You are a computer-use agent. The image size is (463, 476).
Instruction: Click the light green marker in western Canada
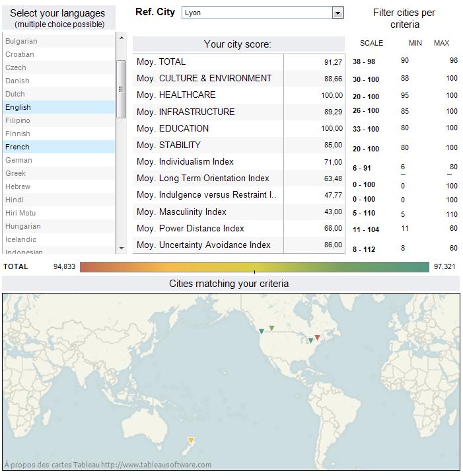point(271,328)
